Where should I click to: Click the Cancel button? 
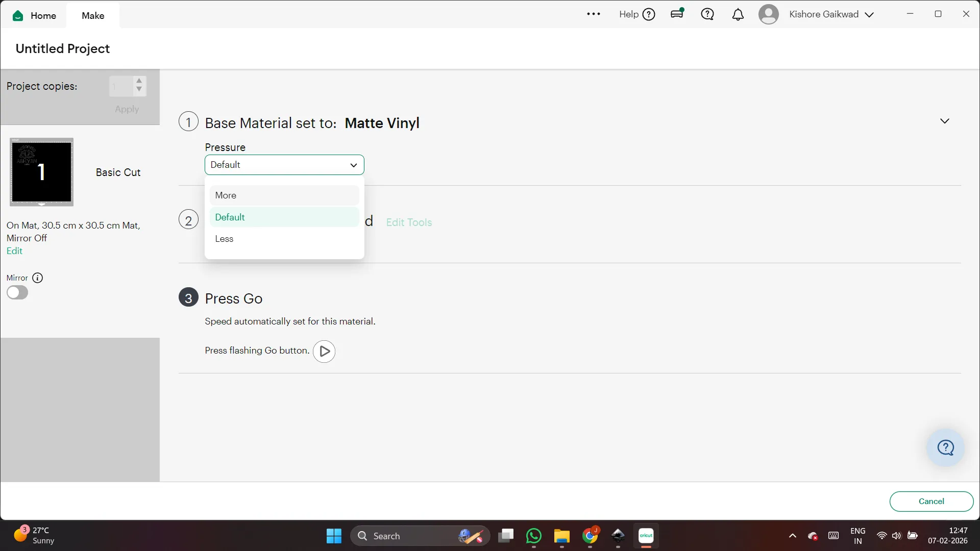(x=931, y=501)
